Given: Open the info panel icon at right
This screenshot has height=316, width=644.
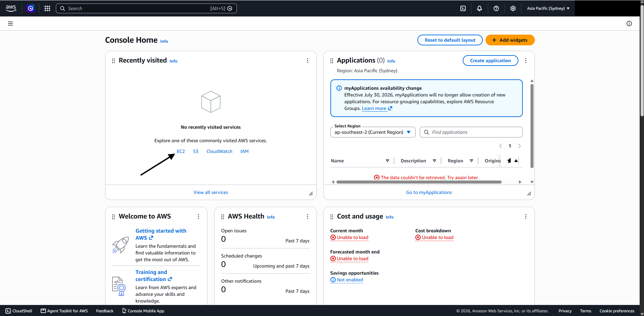Looking at the screenshot, I should coord(629,24).
